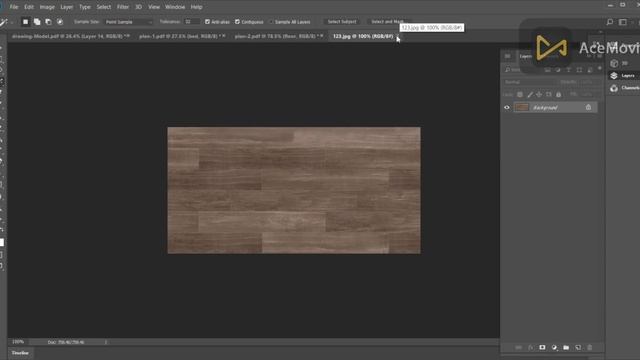Open the View menu
The image size is (640, 360).
click(154, 7)
